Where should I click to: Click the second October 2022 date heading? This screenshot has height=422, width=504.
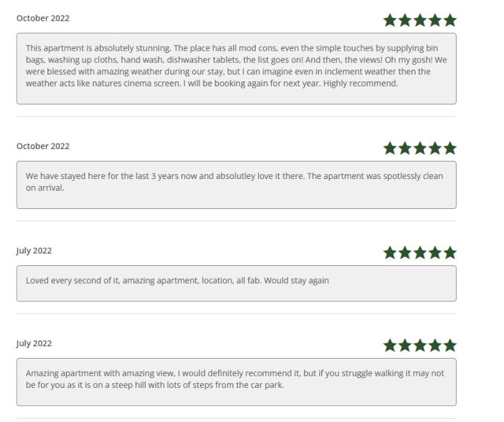pos(43,146)
